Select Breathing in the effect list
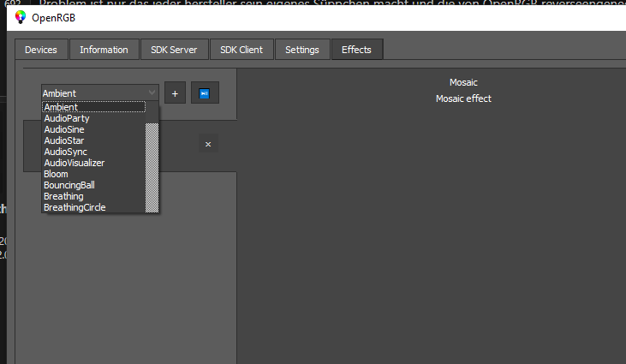Screen dimensions: 626x364 (94, 196)
